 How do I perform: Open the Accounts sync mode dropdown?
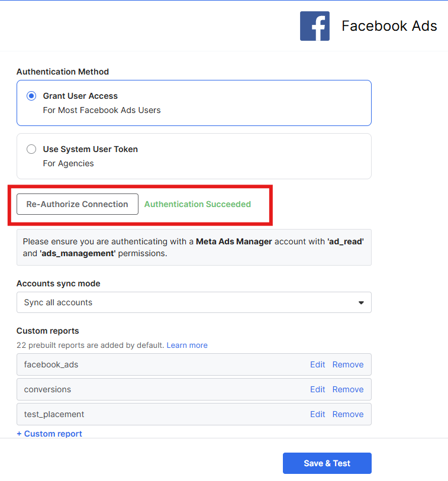194,302
